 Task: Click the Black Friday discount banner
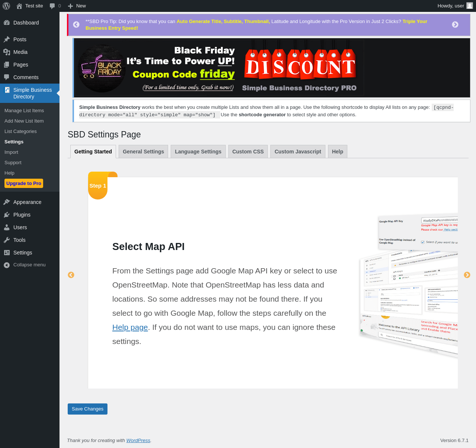click(x=219, y=68)
